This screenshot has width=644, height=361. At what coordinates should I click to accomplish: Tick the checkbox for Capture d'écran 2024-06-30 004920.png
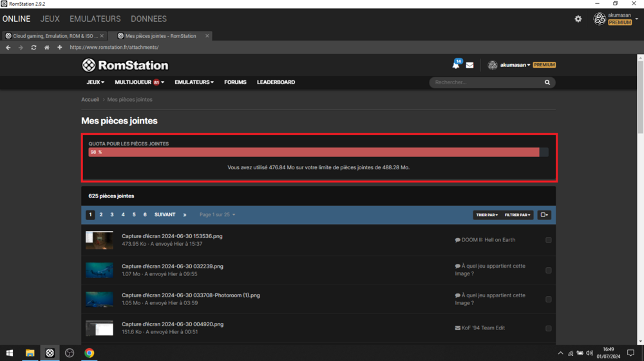(548, 328)
